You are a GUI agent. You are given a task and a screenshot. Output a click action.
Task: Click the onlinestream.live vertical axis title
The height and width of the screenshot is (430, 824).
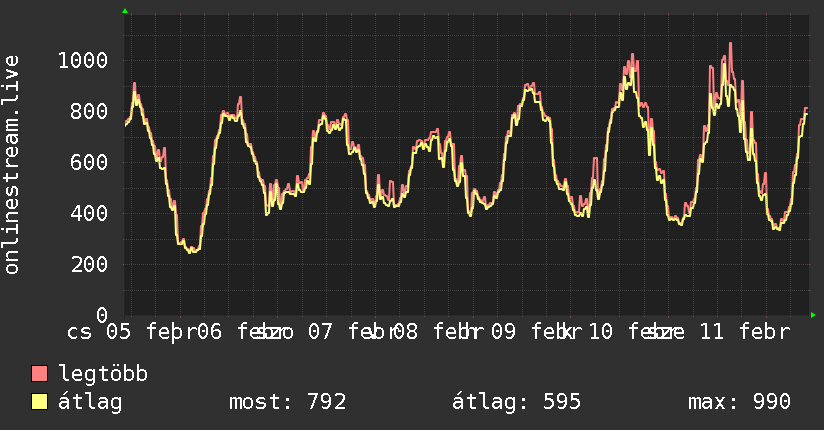(12, 165)
